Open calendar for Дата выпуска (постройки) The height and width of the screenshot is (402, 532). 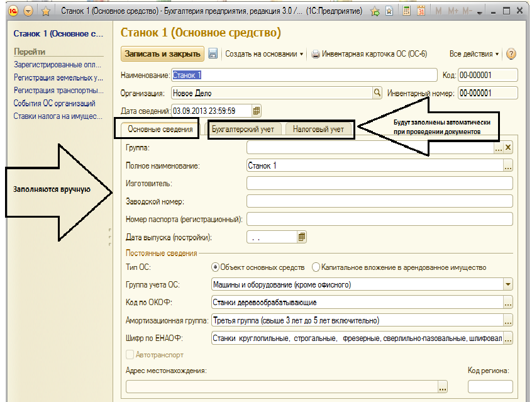coord(302,237)
